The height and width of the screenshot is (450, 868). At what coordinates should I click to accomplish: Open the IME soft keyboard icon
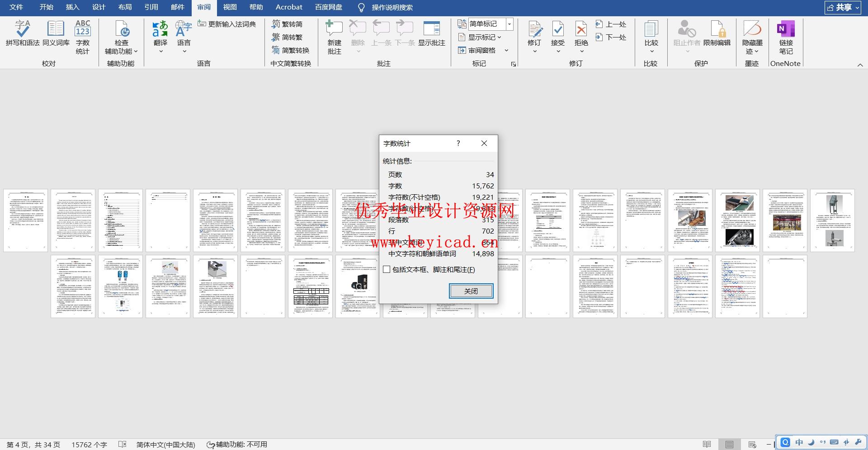pyautogui.click(x=835, y=442)
